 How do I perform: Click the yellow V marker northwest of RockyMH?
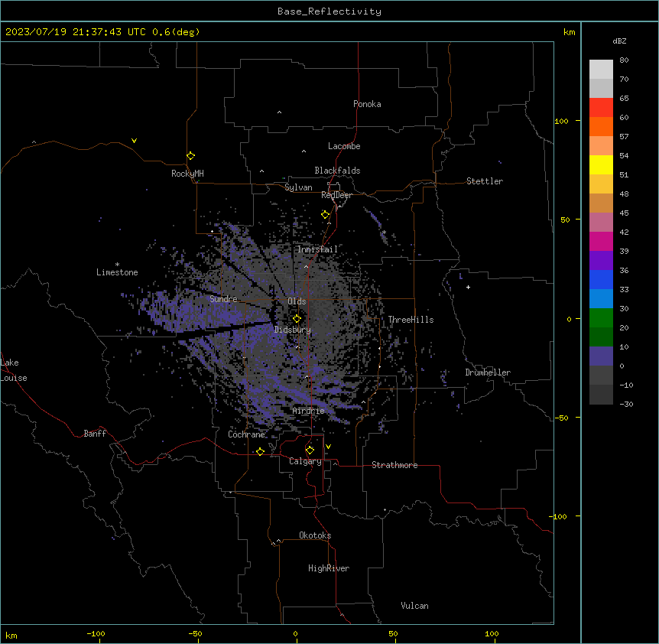(134, 141)
